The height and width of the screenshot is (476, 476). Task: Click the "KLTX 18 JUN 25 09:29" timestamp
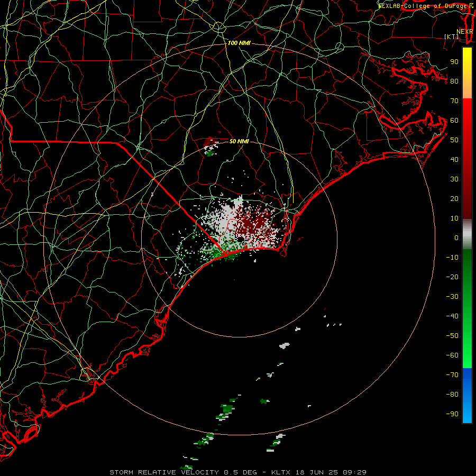pyautogui.click(x=319, y=472)
